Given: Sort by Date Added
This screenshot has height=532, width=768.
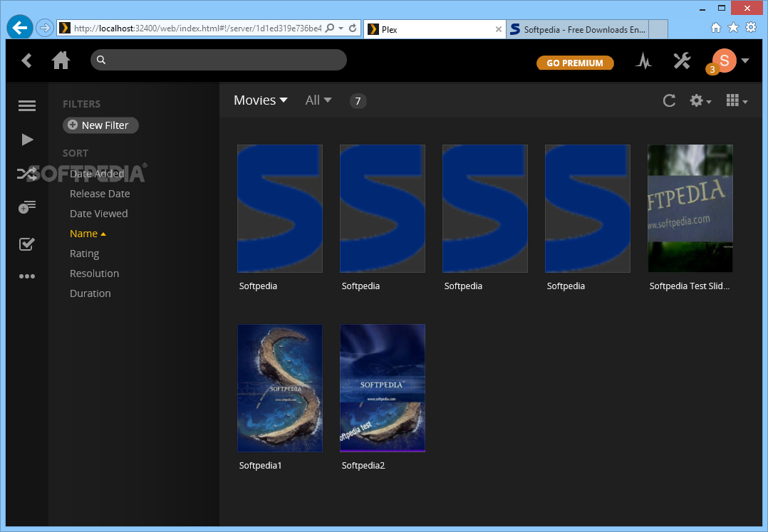Looking at the screenshot, I should [97, 174].
